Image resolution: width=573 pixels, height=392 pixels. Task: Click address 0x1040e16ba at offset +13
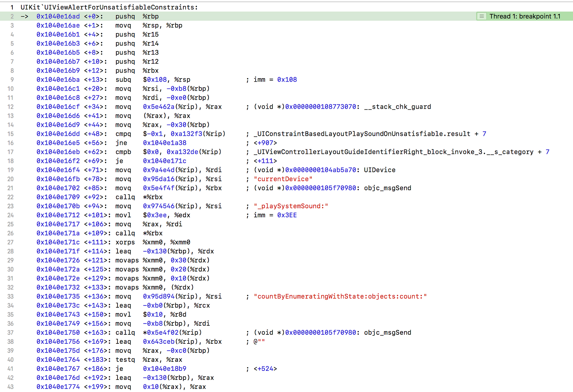[58, 80]
